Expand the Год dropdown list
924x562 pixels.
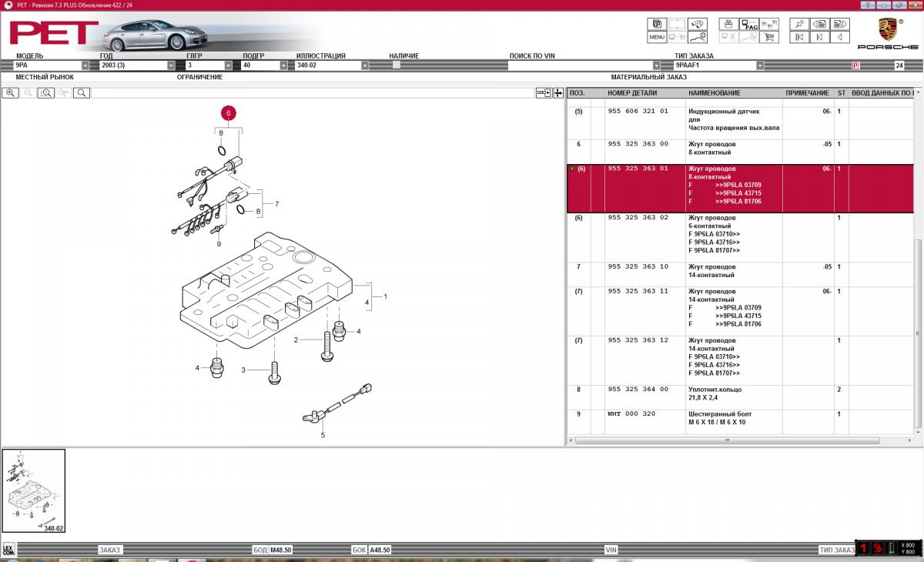click(171, 65)
